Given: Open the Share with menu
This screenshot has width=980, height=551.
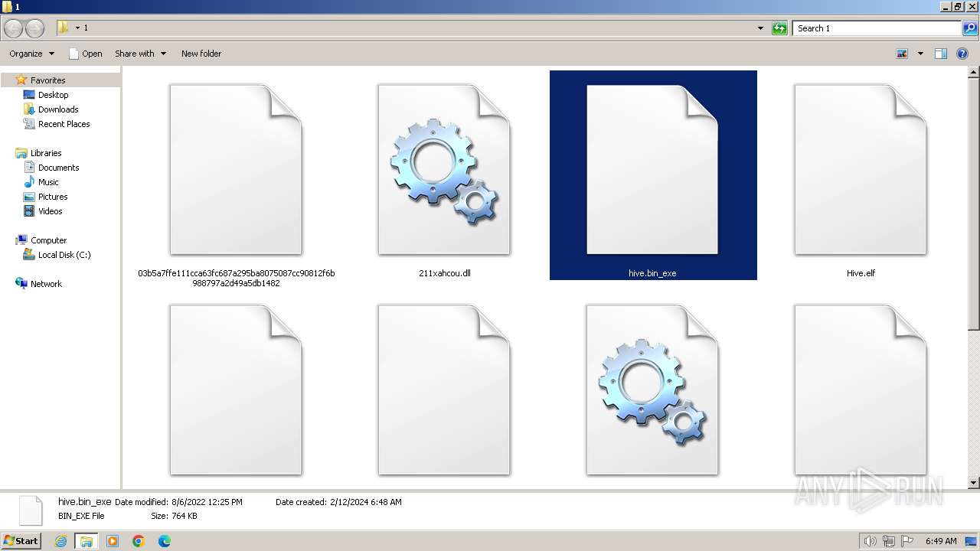Looking at the screenshot, I should click(x=140, y=54).
